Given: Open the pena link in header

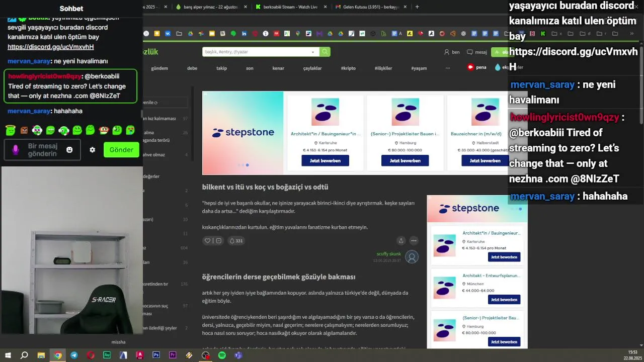Looking at the screenshot, I should [476, 67].
